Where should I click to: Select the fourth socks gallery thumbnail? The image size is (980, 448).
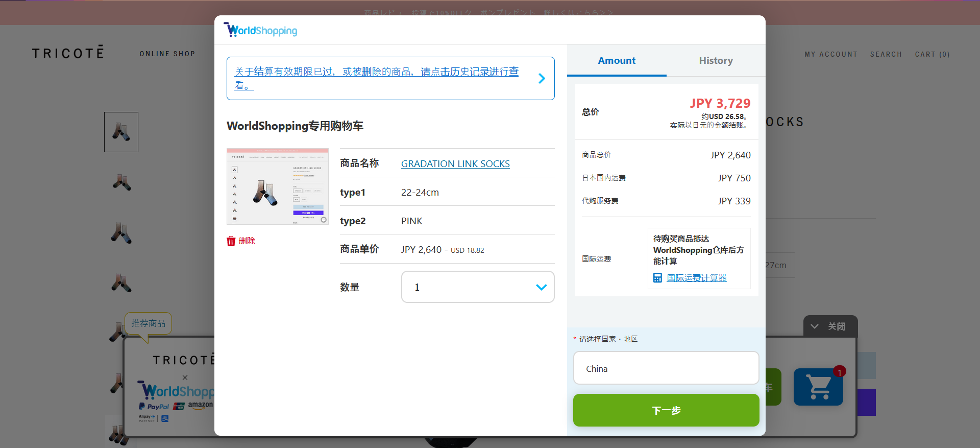tap(121, 283)
